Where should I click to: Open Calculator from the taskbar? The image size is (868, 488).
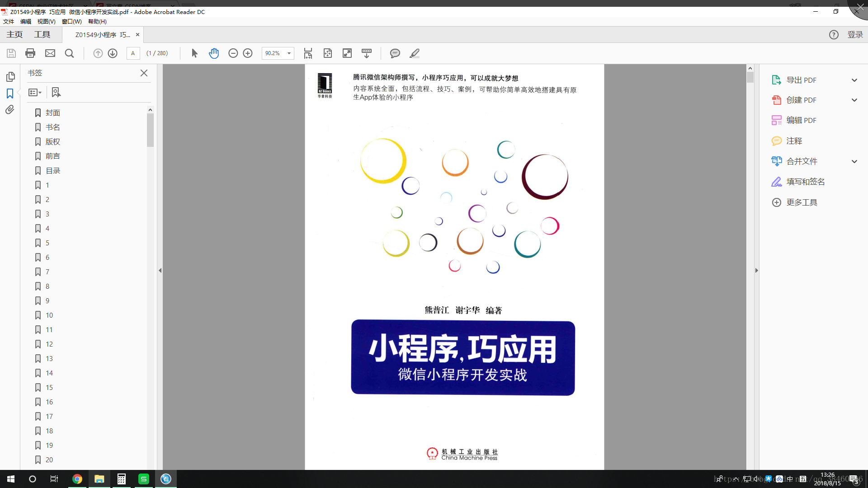[122, 479]
